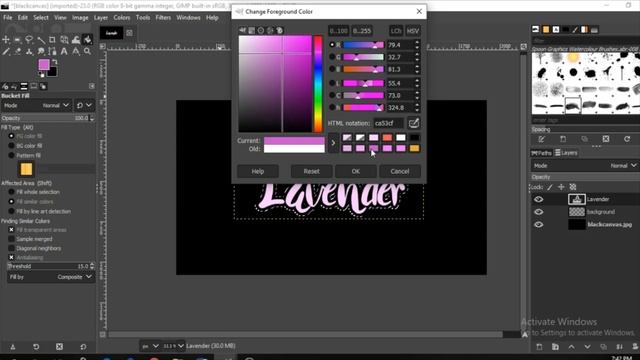Pick color from screen eyedropper button
This screenshot has height=360, width=640.
(413, 123)
